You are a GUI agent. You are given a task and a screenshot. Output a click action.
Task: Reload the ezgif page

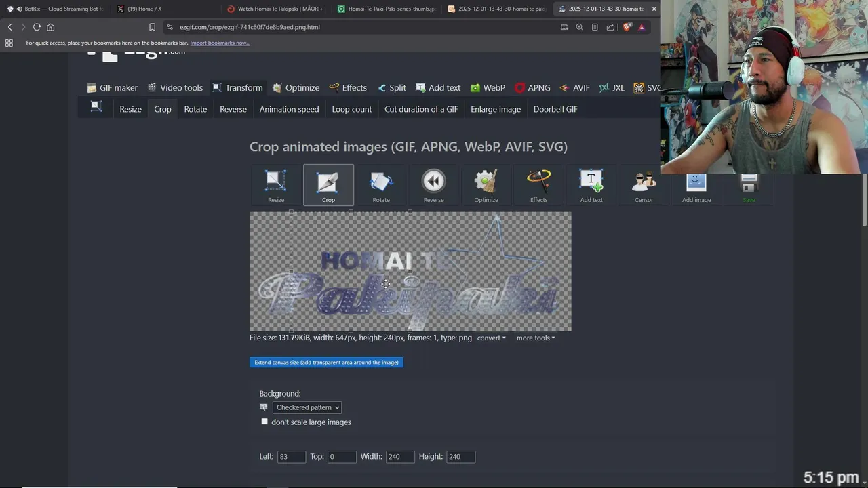37,27
